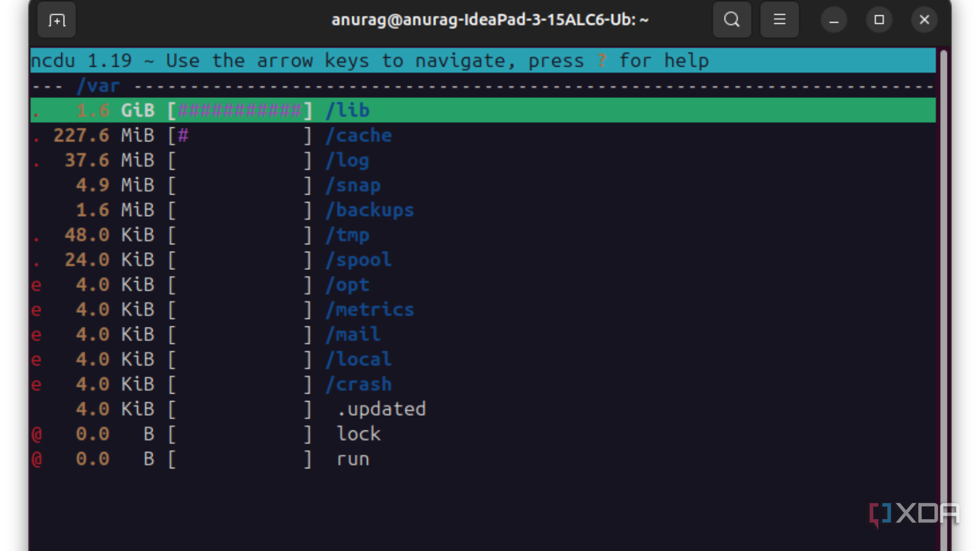This screenshot has height=551, width=980.
Task: Click the /var path header
Action: tap(98, 86)
